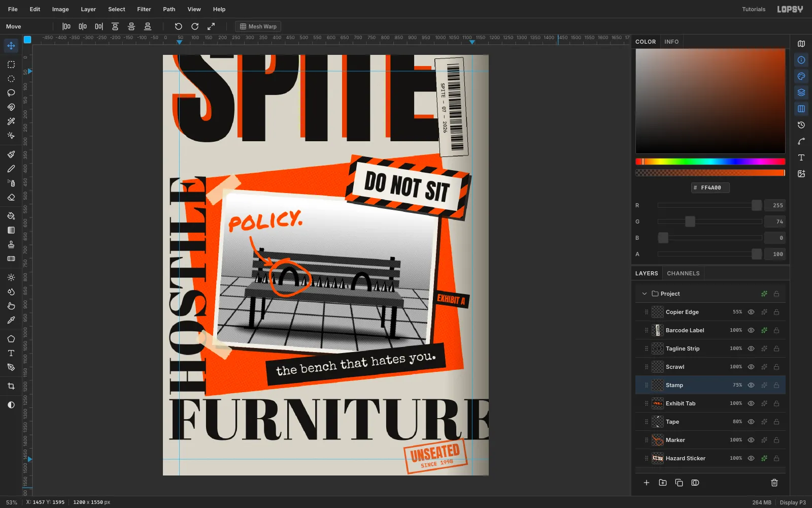Select the Paint Bucket tool

[x=11, y=216]
